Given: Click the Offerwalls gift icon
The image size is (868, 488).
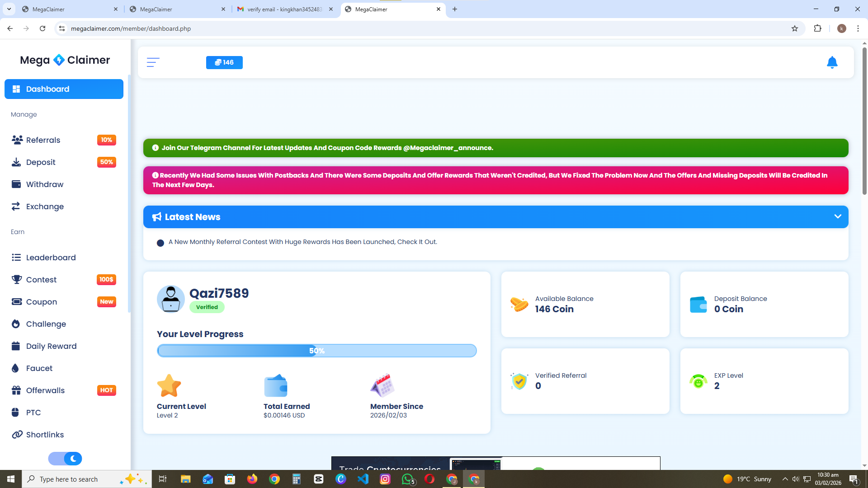Looking at the screenshot, I should [16, 390].
